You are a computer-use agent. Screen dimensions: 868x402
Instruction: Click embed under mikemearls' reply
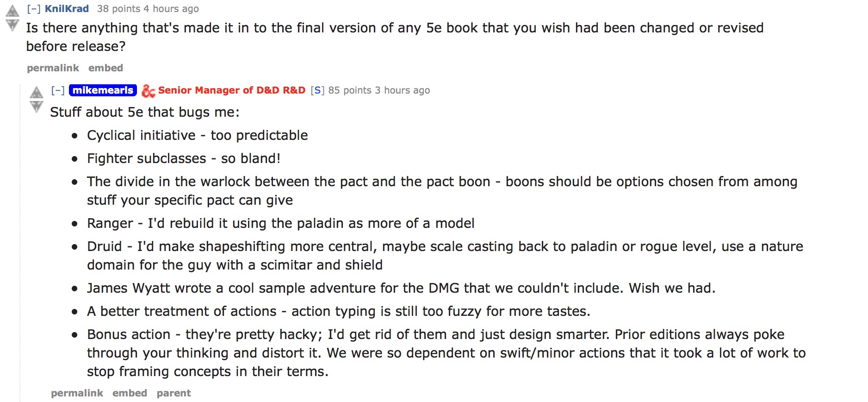click(130, 393)
